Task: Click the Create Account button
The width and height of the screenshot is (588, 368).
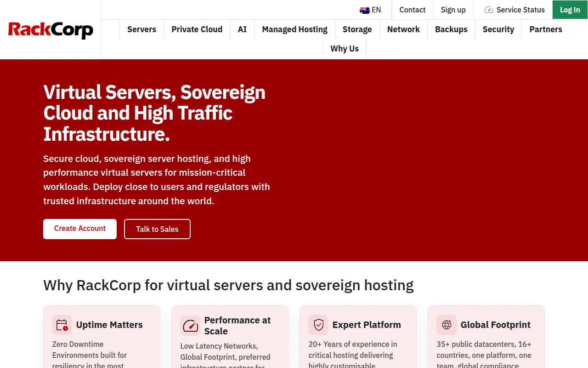Action: pos(80,229)
